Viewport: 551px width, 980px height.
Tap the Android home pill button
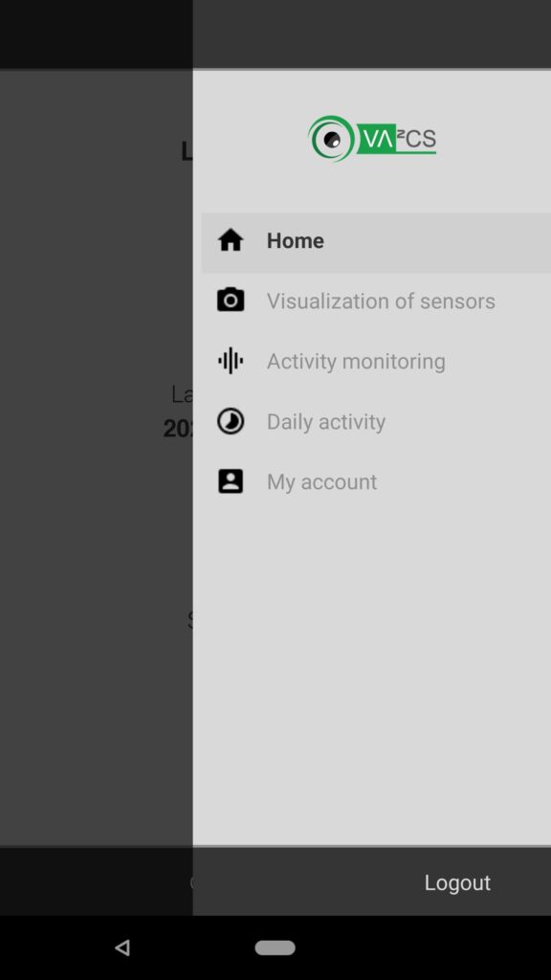coord(275,947)
